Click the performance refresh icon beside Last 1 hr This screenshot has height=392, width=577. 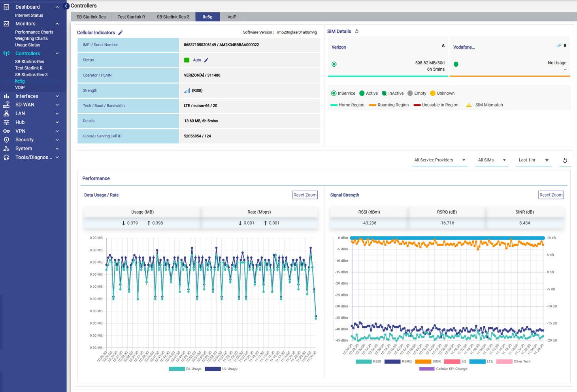[565, 160]
